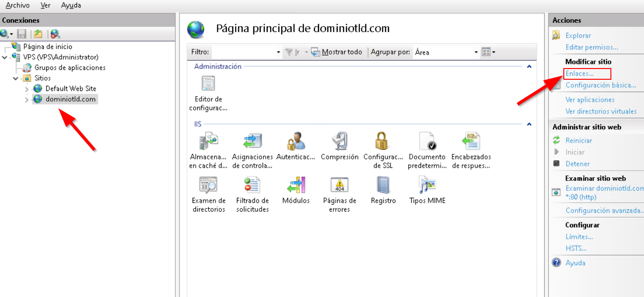Image resolution: width=644 pixels, height=297 pixels.
Task: Click the delete-connection icon in the Conexiones toolbar
Action: [x=55, y=34]
